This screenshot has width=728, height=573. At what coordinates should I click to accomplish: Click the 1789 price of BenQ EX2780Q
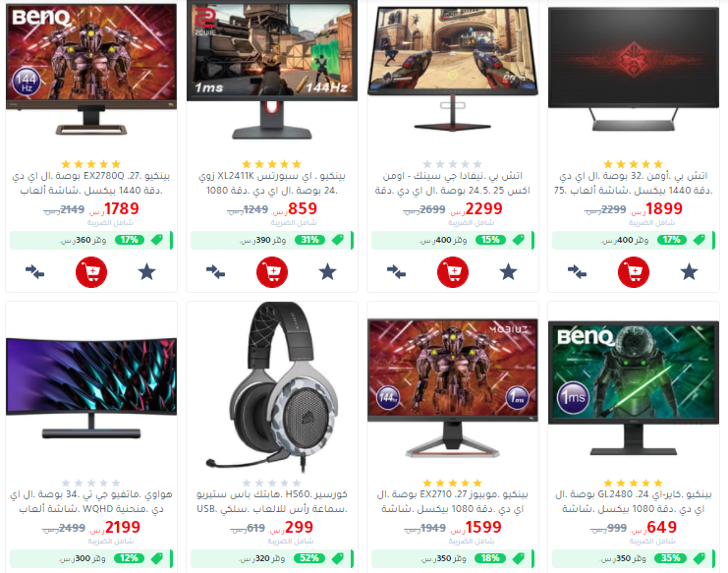(x=121, y=208)
